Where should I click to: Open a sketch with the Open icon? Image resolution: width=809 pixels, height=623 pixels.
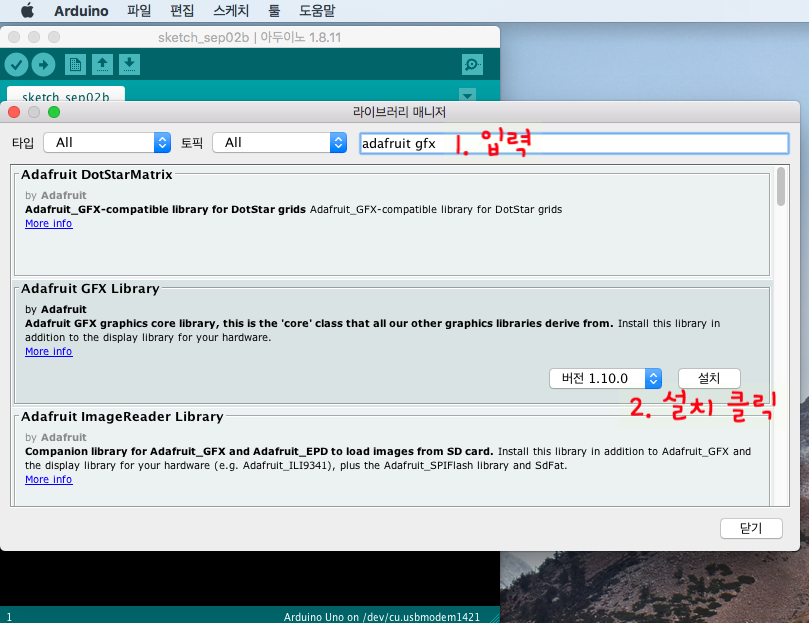tap(102, 65)
